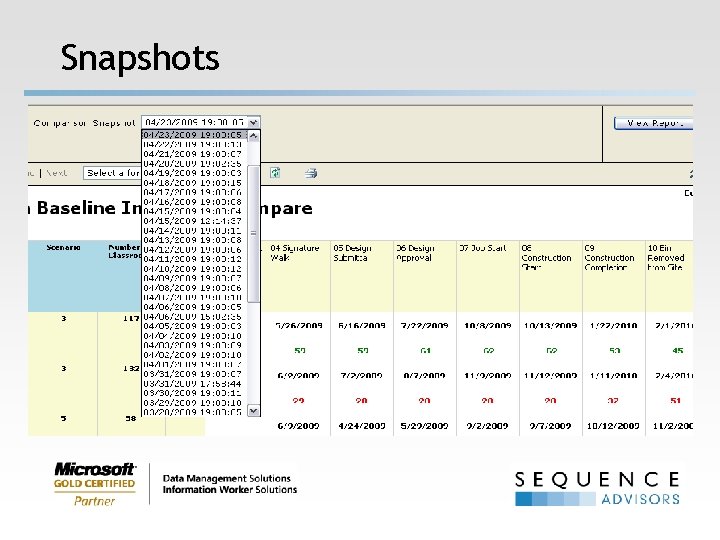Image resolution: width=720 pixels, height=540 pixels.
Task: Choose the 04/16/2009 snapshot entry
Action: [x=195, y=202]
